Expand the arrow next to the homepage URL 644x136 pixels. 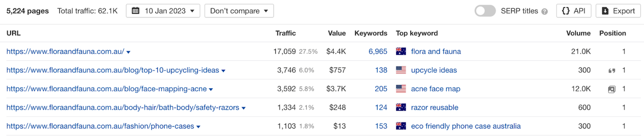[x=128, y=52]
